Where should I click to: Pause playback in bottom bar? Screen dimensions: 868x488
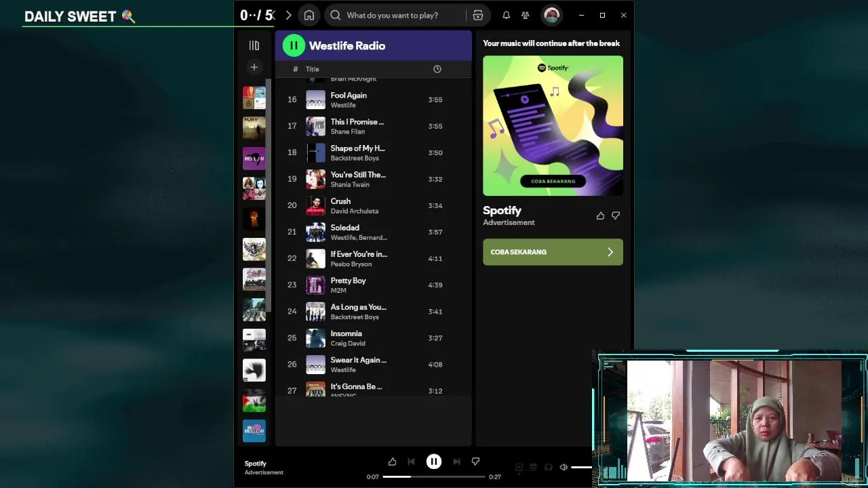tap(434, 462)
